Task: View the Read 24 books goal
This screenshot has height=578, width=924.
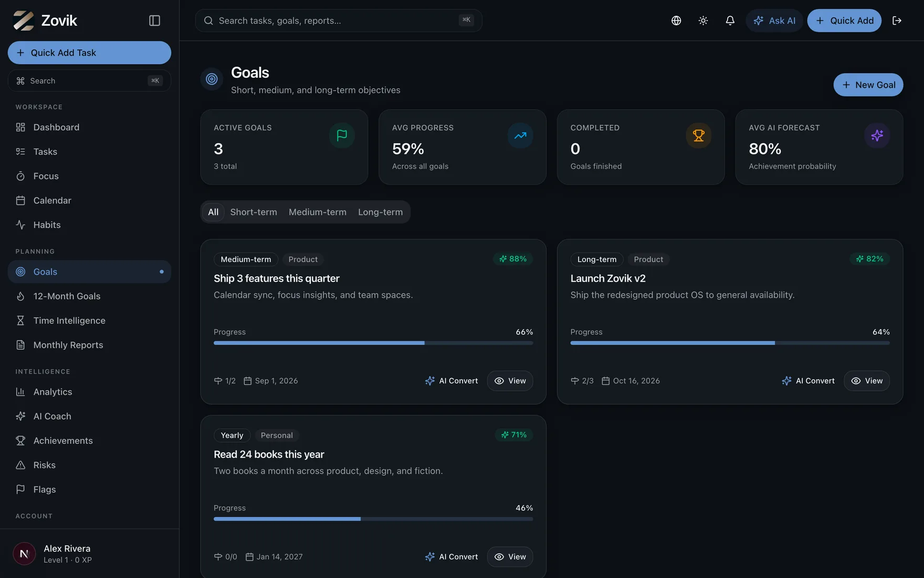Action: tap(510, 557)
